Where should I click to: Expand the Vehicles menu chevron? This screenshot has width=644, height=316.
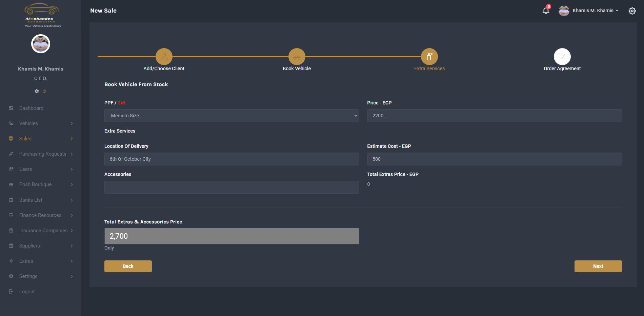72,123
